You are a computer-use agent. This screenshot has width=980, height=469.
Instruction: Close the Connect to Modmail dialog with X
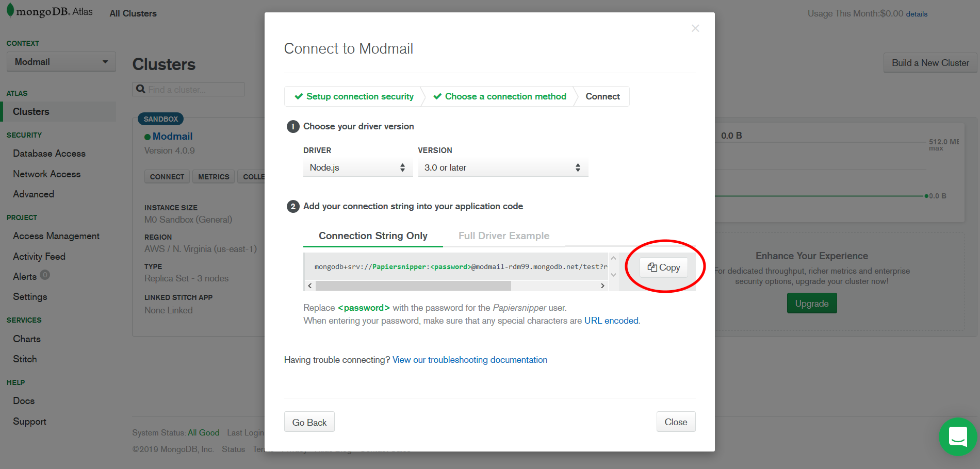(x=695, y=28)
